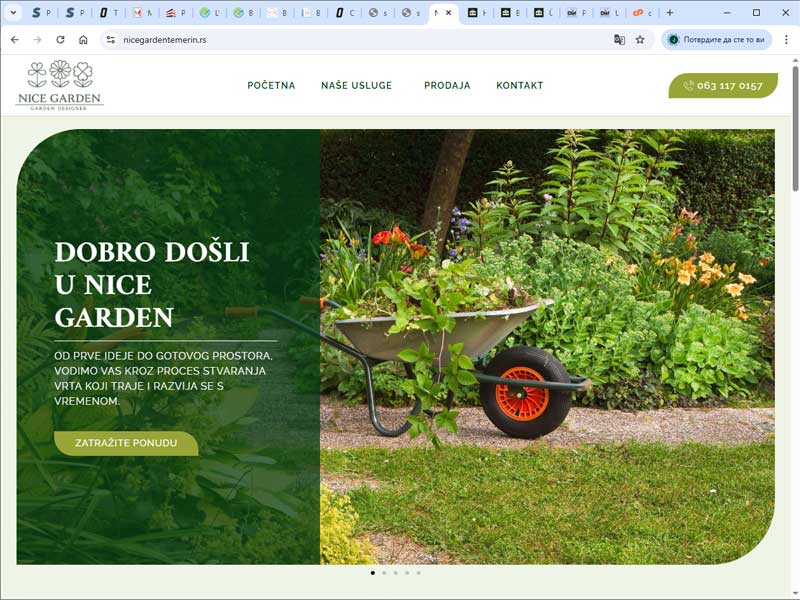Click the translate page icon
This screenshot has width=800, height=600.
[619, 40]
